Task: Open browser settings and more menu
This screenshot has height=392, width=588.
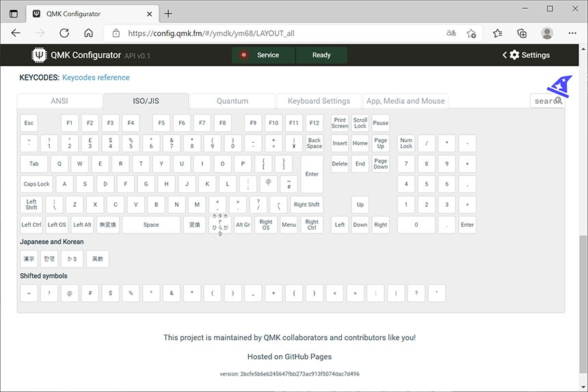Action: 572,33
